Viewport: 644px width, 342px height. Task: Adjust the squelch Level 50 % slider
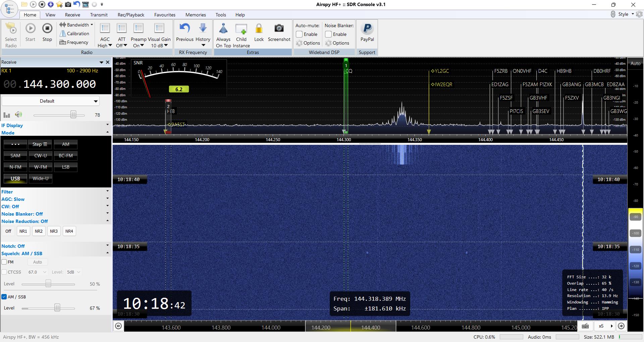[x=48, y=284]
